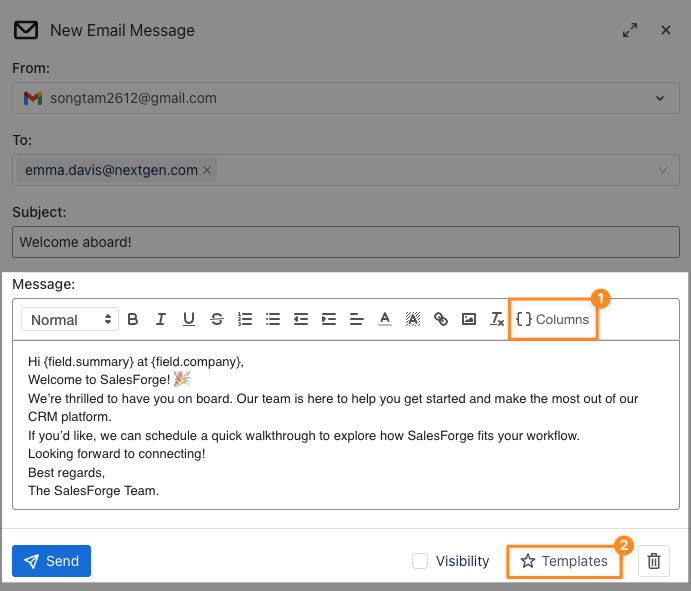This screenshot has height=591, width=691.
Task: Send the email message
Action: pos(51,561)
